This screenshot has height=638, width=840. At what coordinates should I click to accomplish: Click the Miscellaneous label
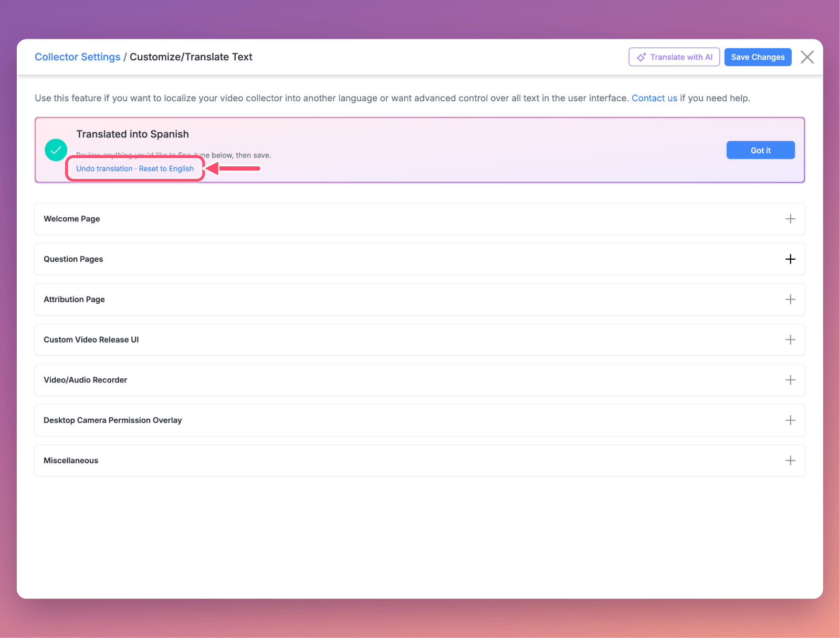tap(71, 461)
